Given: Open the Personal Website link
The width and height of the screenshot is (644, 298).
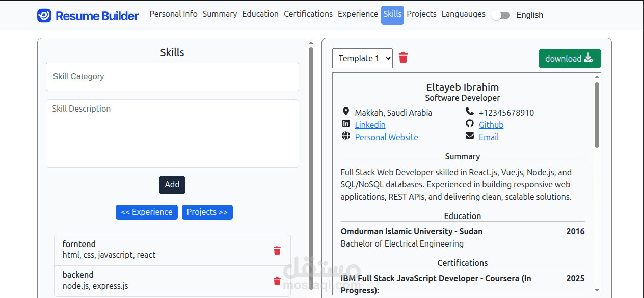Looking at the screenshot, I should [386, 137].
